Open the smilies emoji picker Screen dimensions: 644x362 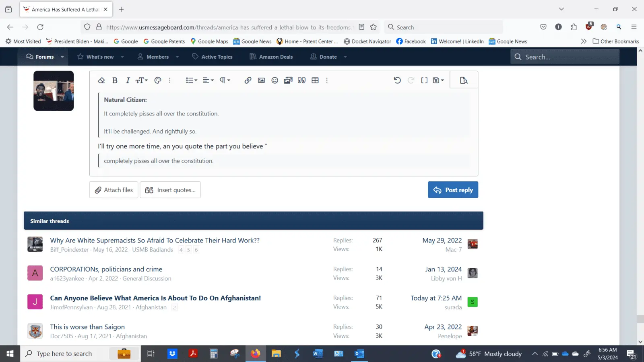pos(275,80)
